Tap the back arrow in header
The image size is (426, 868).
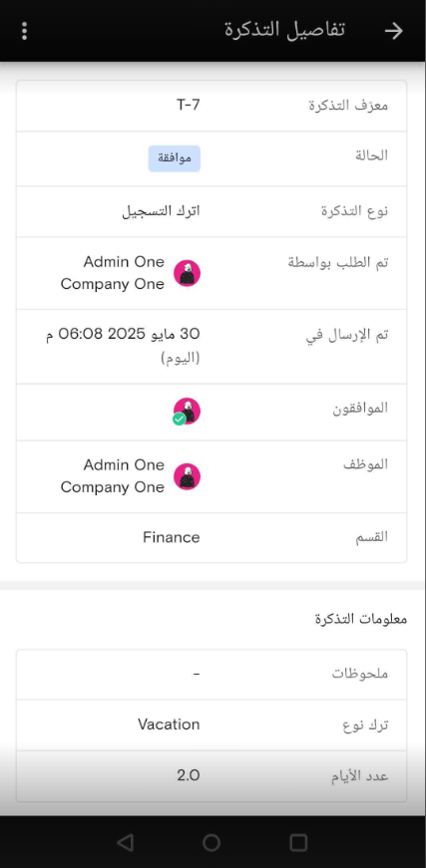pos(394,31)
